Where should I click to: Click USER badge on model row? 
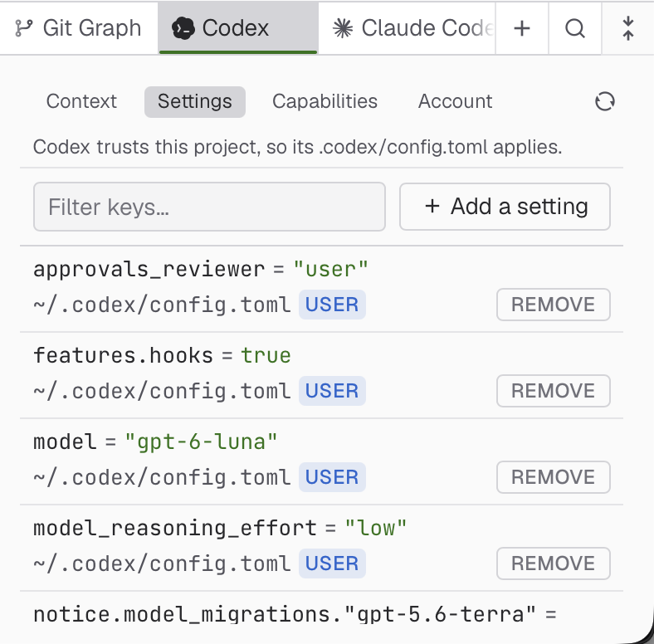(x=332, y=477)
